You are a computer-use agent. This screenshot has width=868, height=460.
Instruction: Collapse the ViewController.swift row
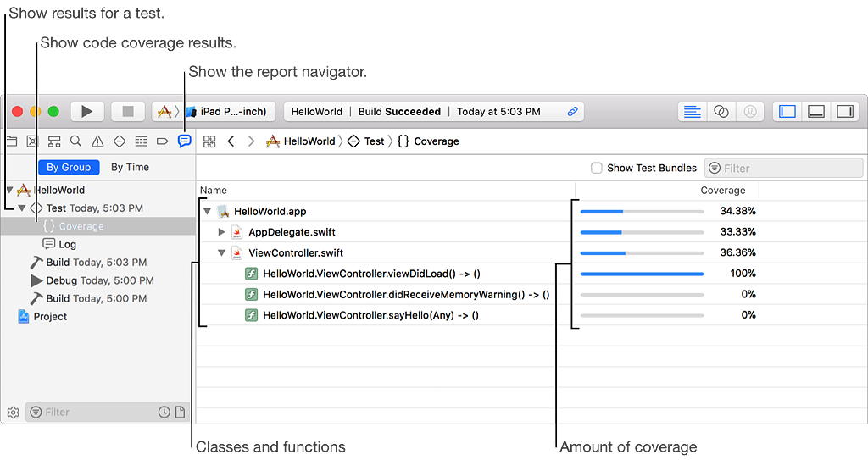(221, 252)
